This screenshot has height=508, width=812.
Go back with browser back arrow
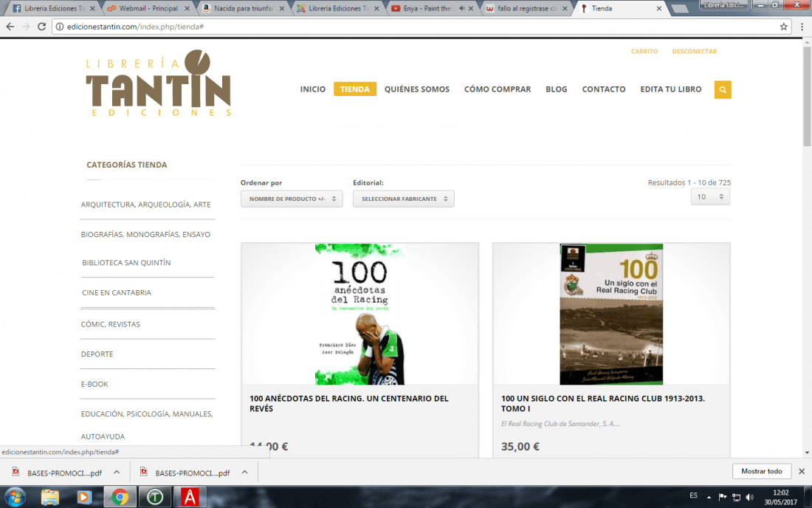click(x=10, y=27)
